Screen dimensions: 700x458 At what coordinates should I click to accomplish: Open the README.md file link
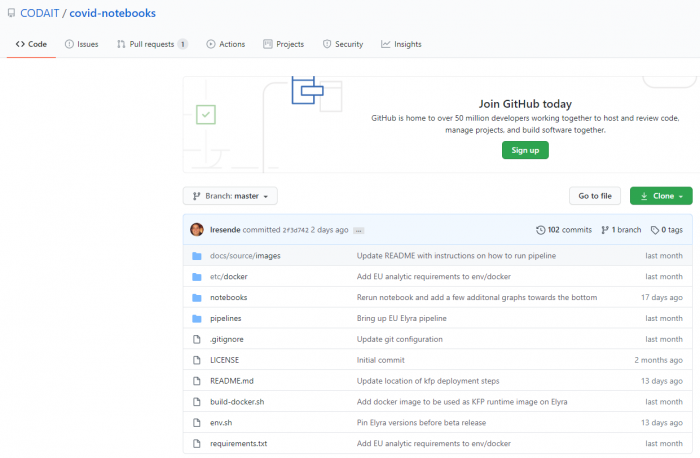point(231,380)
